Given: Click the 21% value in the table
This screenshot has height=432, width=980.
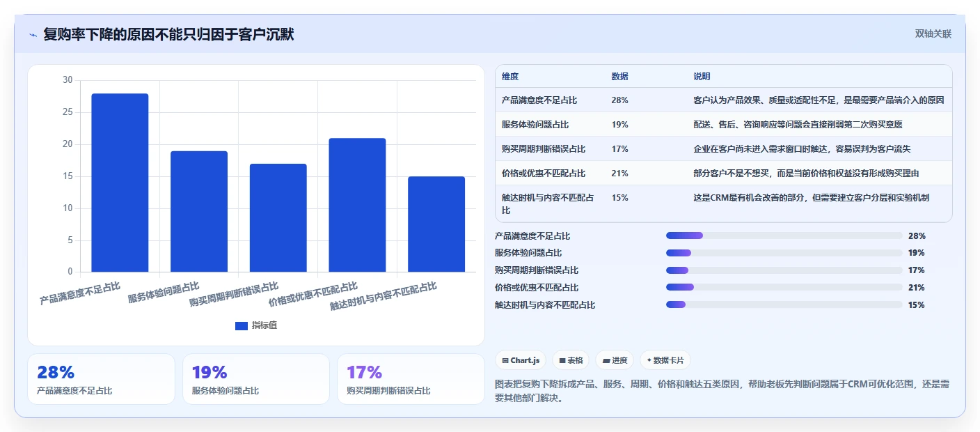Looking at the screenshot, I should [x=619, y=173].
